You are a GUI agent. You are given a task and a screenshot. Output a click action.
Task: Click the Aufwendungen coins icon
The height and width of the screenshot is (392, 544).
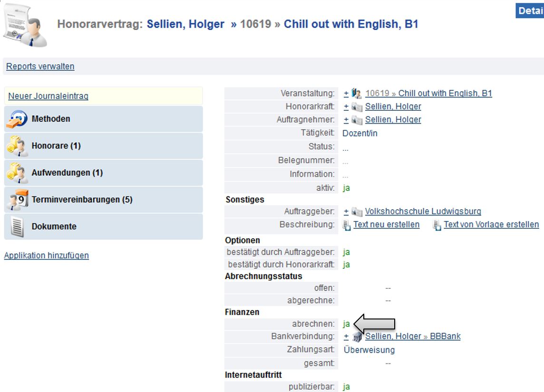(17, 173)
